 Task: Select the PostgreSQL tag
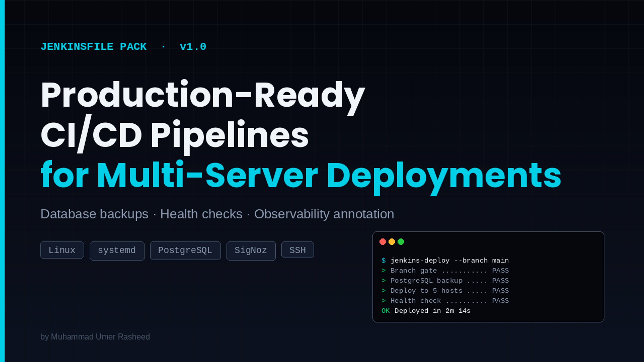click(x=185, y=251)
